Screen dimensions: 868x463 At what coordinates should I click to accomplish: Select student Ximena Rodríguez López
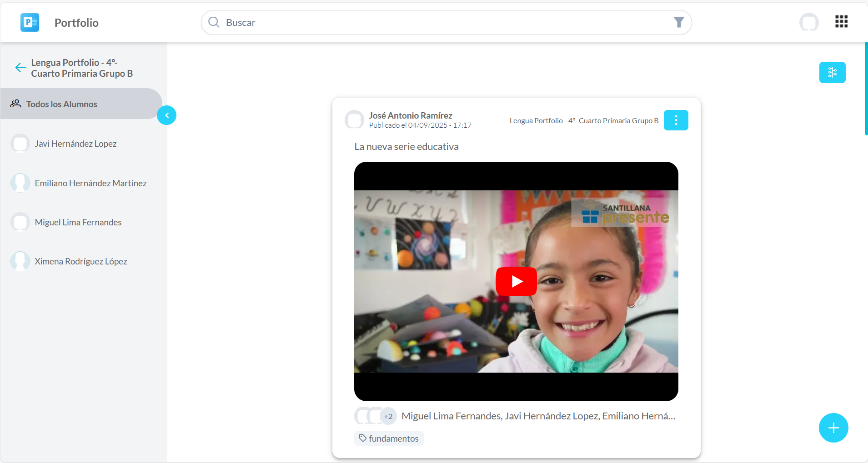pos(81,261)
